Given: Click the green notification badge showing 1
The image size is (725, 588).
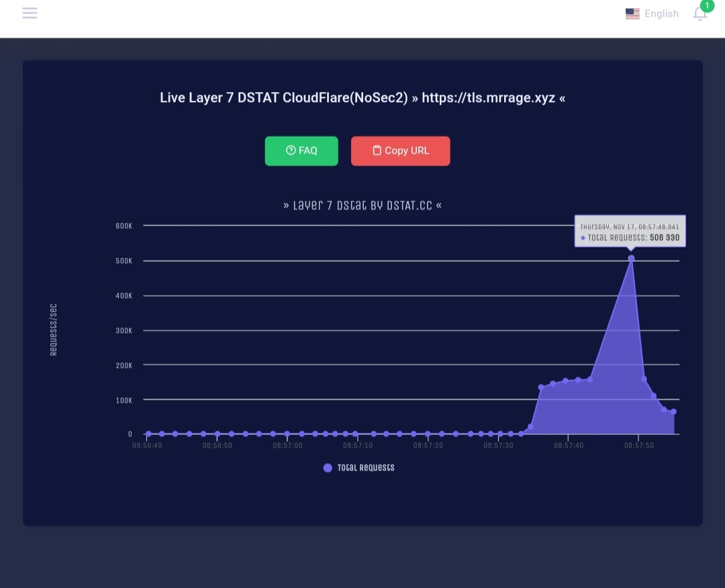Looking at the screenshot, I should pos(707,5).
